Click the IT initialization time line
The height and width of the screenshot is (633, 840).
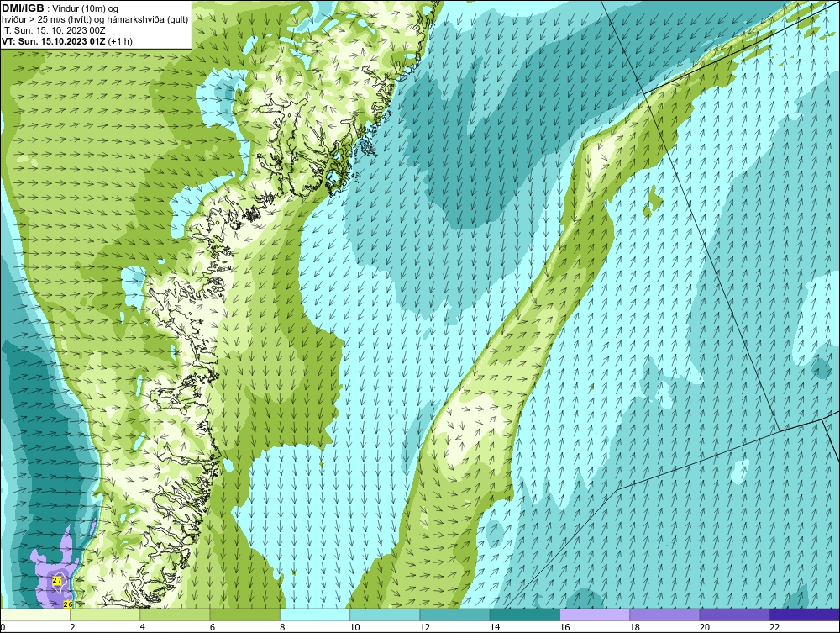54,30
